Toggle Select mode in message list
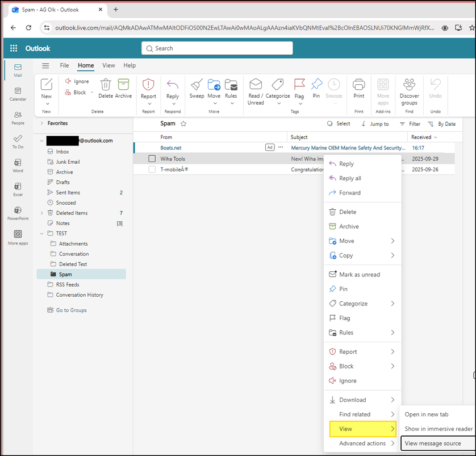 pos(339,123)
